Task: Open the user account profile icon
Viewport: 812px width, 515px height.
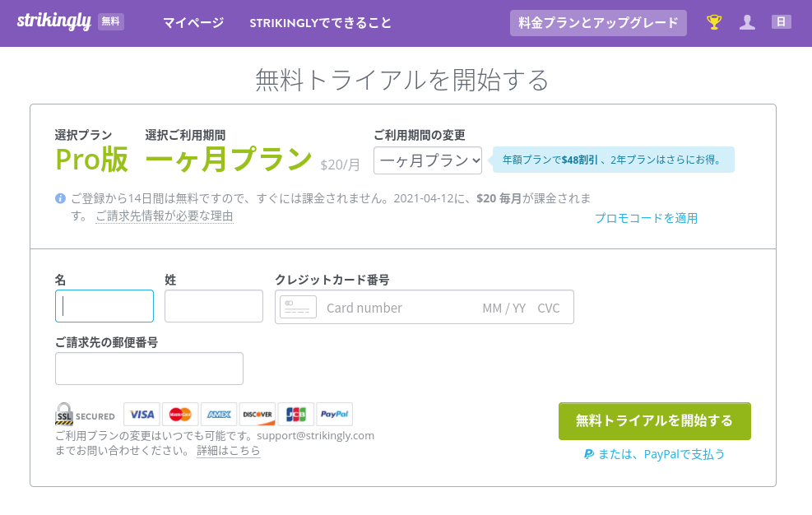Action: pos(747,22)
